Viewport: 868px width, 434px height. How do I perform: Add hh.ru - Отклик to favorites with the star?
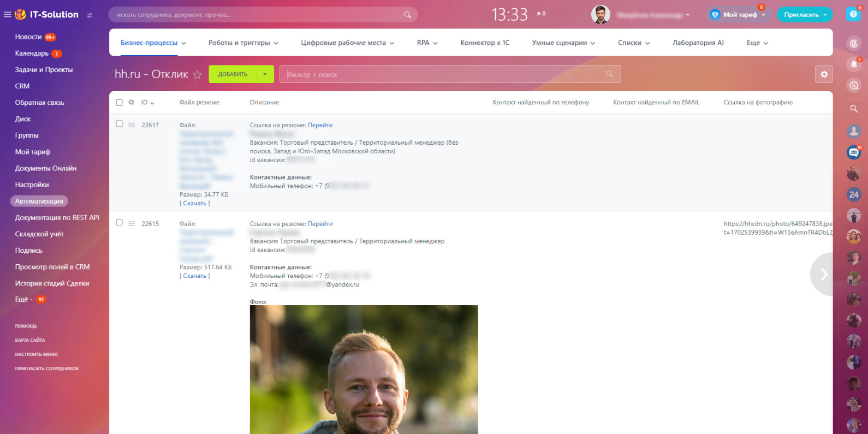(197, 74)
